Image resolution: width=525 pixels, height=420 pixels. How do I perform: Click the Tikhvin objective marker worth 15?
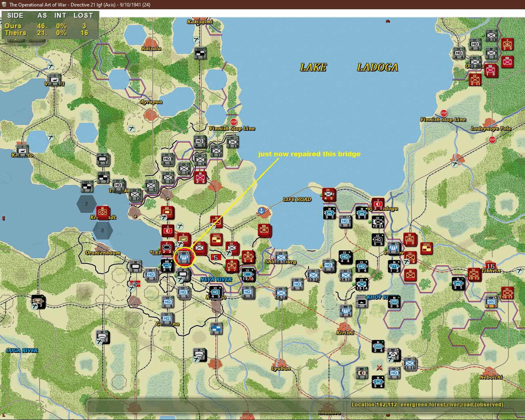coord(490,266)
